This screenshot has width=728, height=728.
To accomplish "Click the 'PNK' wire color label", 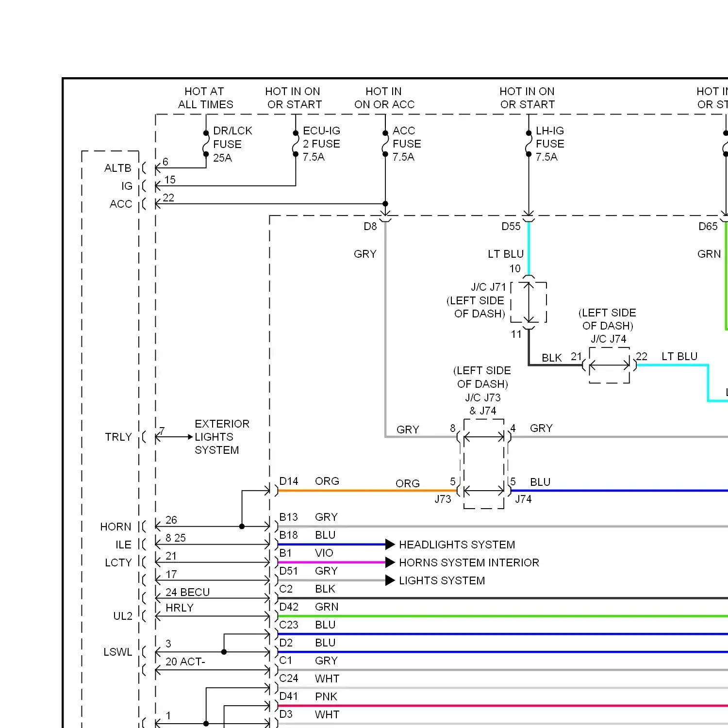I will (x=326, y=697).
